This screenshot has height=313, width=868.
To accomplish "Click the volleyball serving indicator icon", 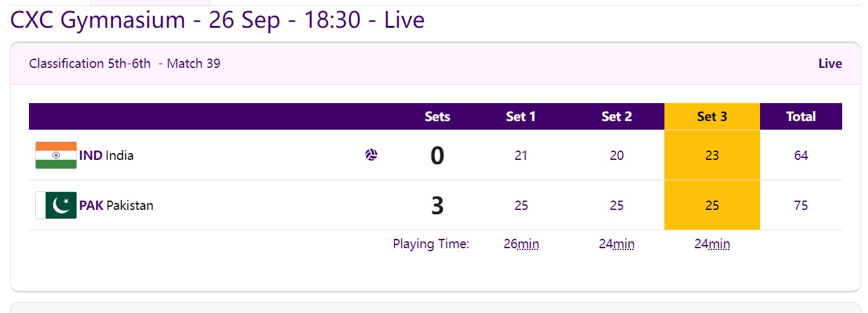I will 371,155.
